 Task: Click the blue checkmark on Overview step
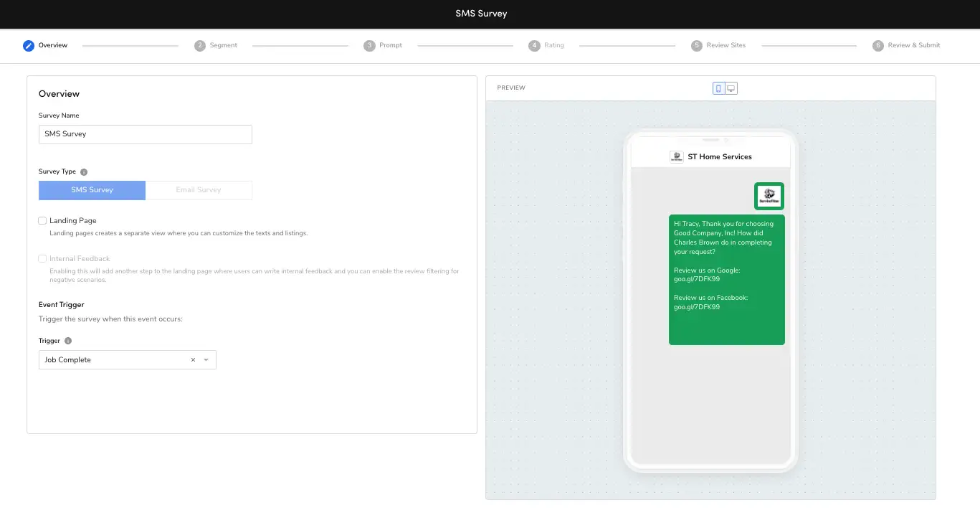click(x=28, y=45)
